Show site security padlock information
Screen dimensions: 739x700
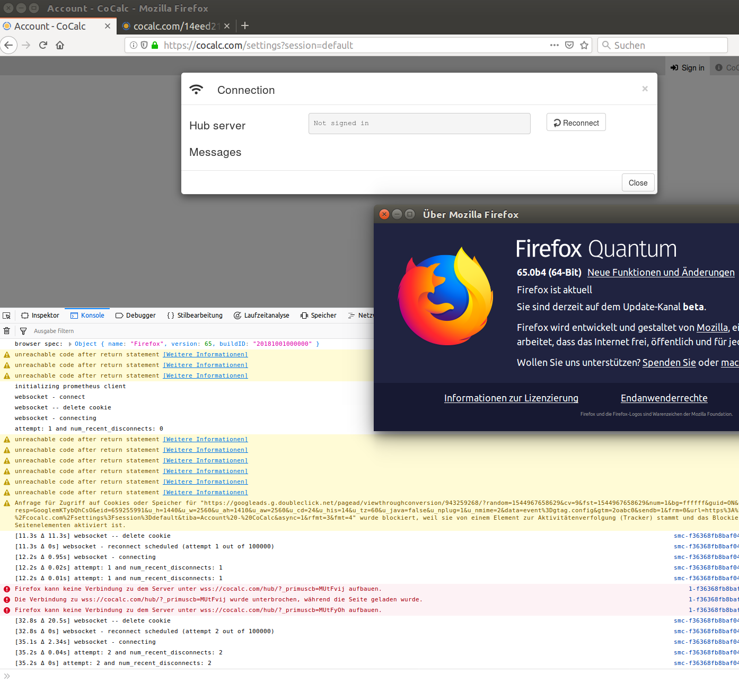[x=155, y=45]
